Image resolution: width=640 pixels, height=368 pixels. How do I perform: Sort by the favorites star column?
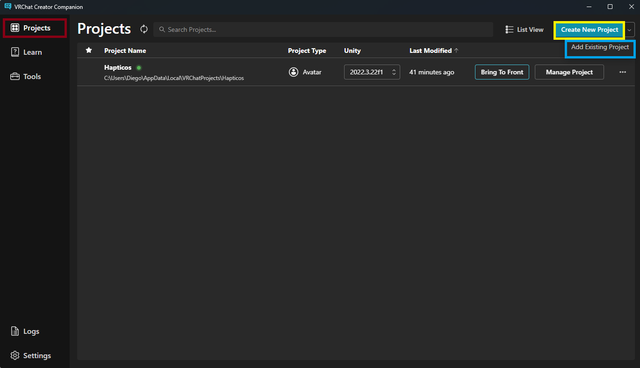(x=89, y=50)
